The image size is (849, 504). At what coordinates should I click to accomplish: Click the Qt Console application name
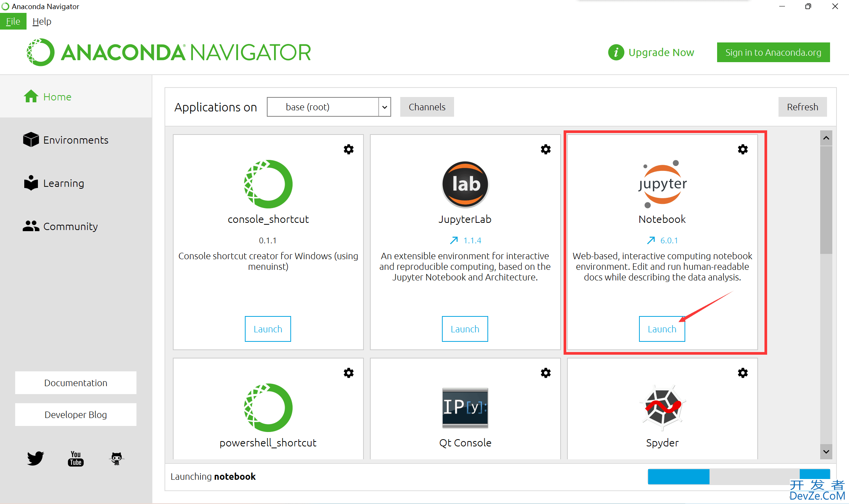pyautogui.click(x=465, y=443)
